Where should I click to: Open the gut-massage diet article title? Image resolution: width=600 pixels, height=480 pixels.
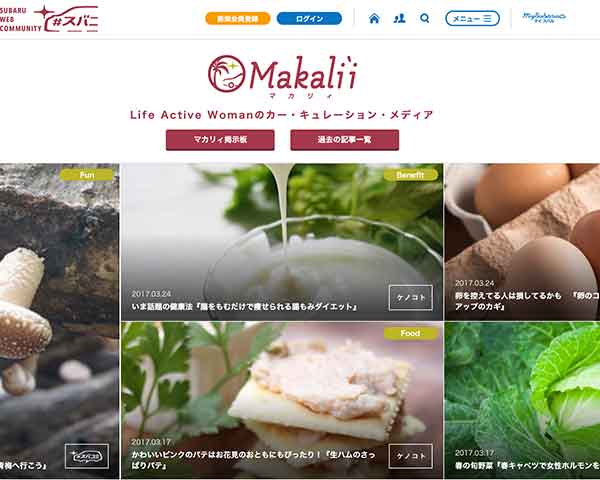(244, 307)
